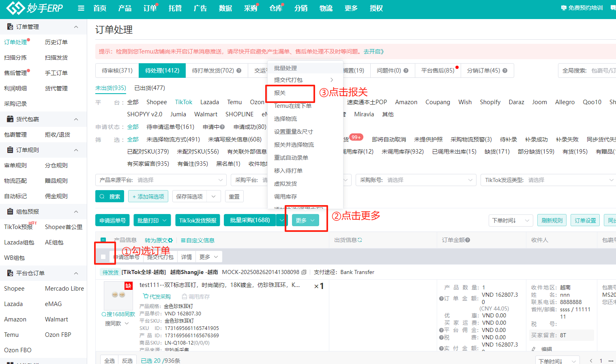Click help icon beside 申请中 status
Viewport: 616px width, 364px height.
pyautogui.click(x=222, y=127)
